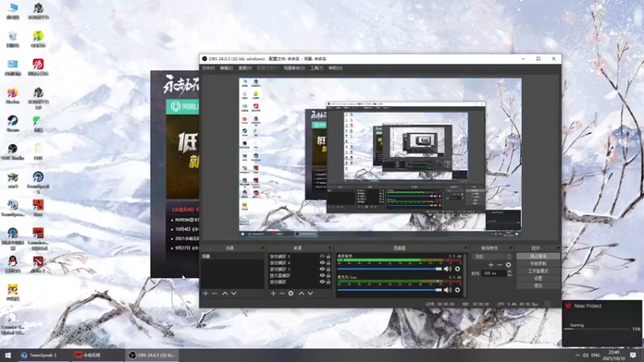Toggle visibility of source 游戏捕获 3

pyautogui.click(x=322, y=269)
